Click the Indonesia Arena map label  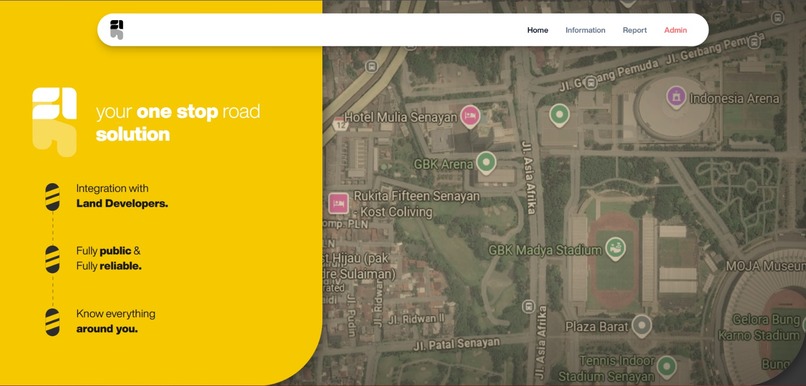tap(734, 98)
